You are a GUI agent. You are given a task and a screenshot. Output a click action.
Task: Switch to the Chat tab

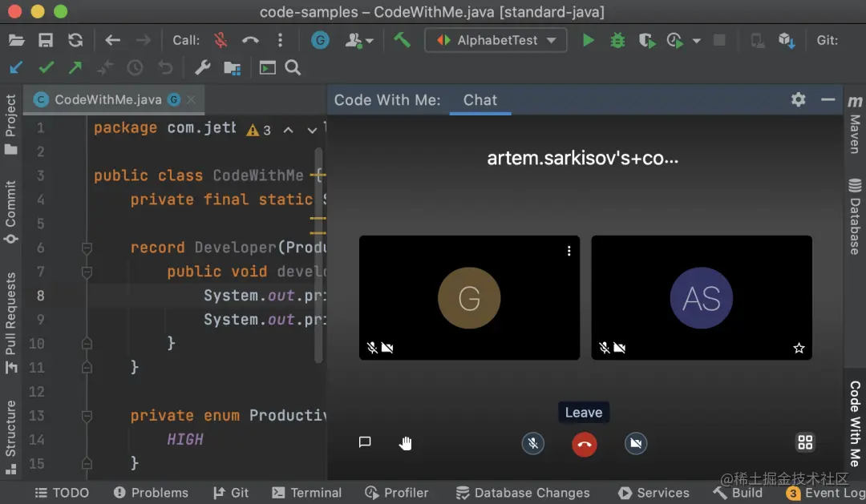coord(480,99)
